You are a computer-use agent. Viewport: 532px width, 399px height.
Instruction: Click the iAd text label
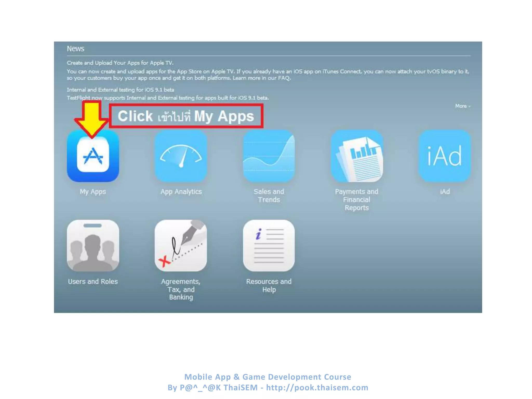[445, 192]
